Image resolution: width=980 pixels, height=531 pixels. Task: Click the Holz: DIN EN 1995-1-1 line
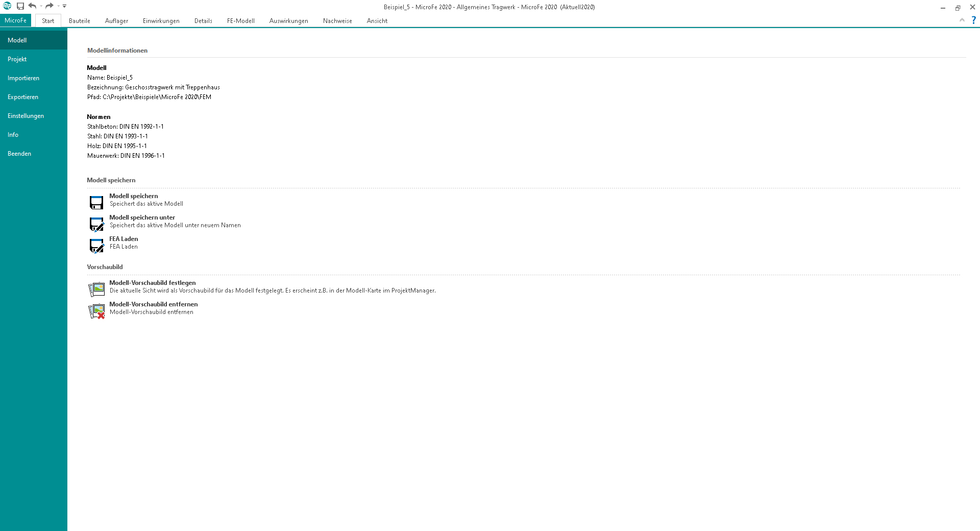(x=117, y=146)
